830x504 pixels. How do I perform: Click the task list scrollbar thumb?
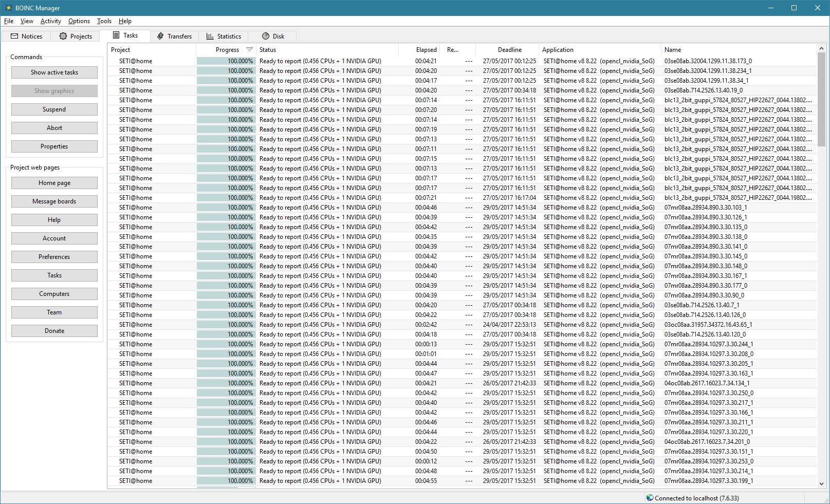[x=821, y=101]
